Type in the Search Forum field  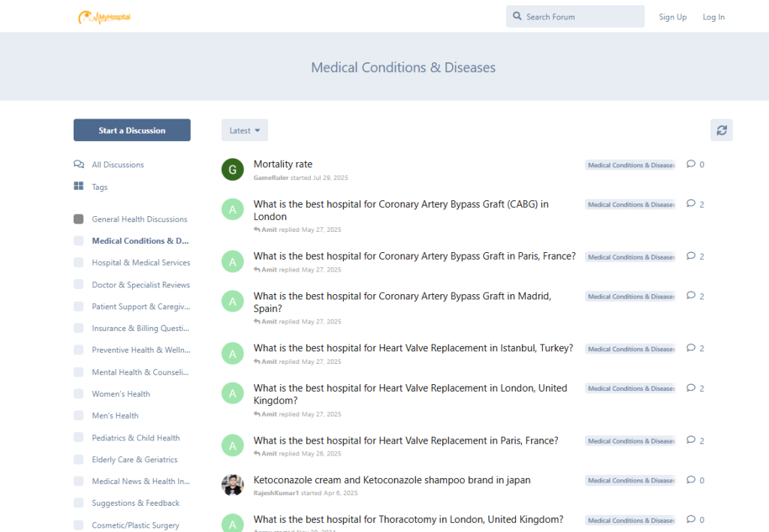point(582,17)
